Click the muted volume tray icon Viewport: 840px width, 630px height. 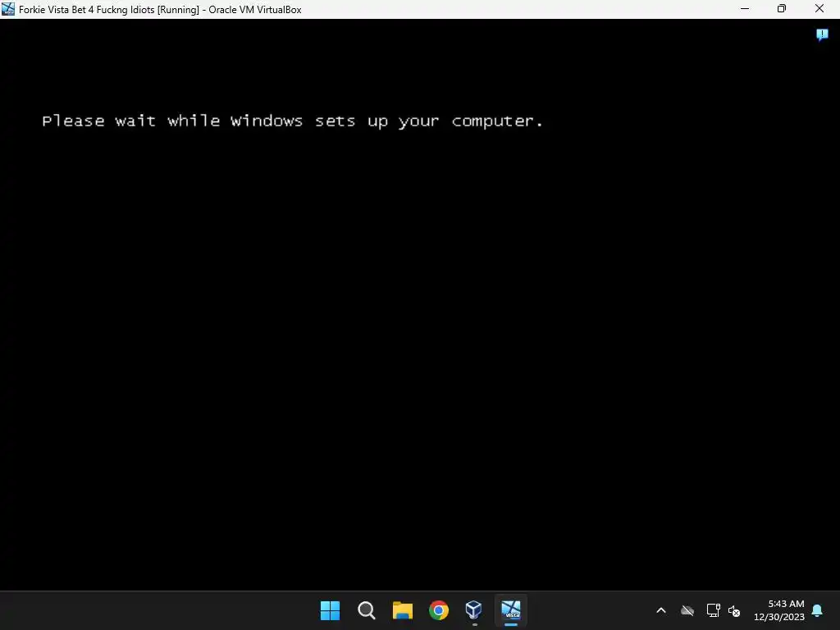click(x=734, y=610)
